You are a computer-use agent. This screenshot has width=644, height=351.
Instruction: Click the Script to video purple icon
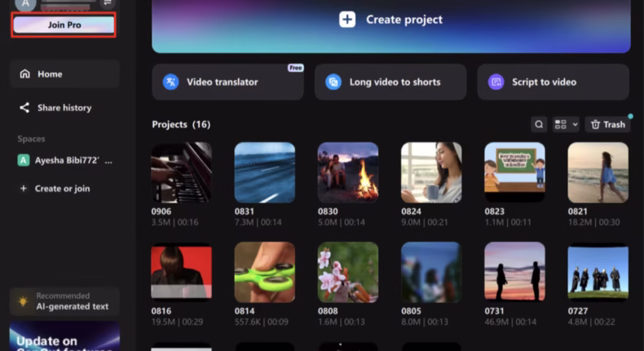(x=496, y=82)
